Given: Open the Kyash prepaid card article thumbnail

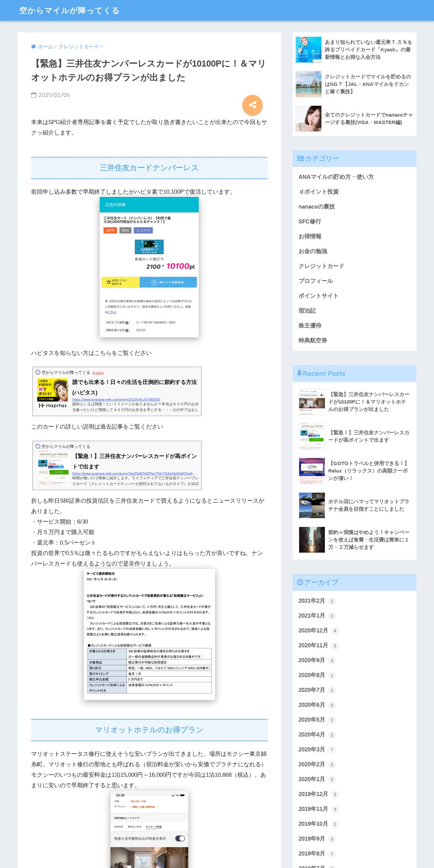Looking at the screenshot, I should pos(308,50).
